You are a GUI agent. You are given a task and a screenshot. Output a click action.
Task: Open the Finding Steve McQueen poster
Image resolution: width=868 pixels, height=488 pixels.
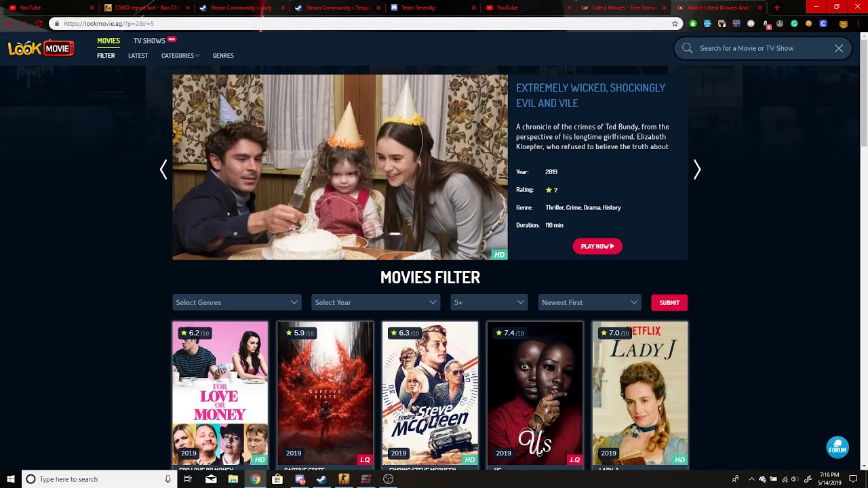(430, 393)
